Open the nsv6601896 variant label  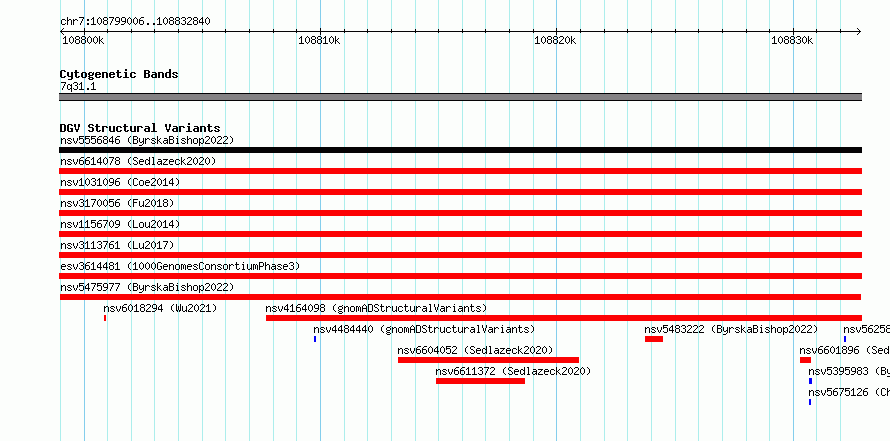(845, 350)
